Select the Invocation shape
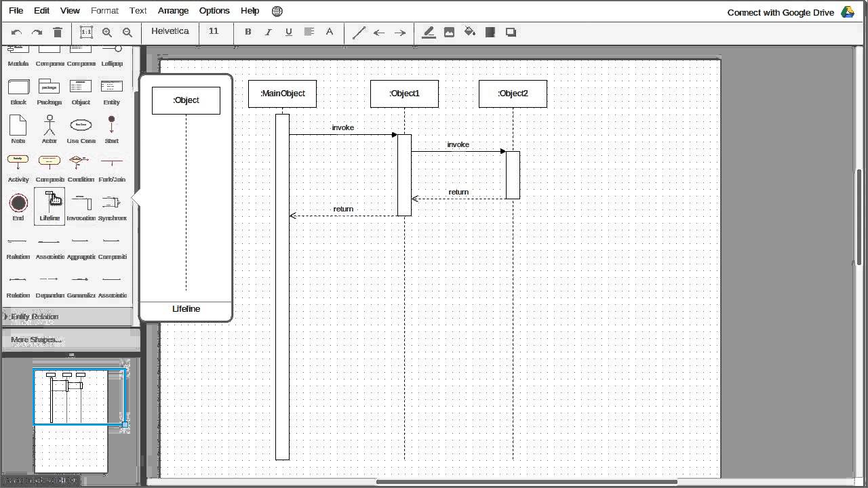Screen dimensions: 868x488 81,206
